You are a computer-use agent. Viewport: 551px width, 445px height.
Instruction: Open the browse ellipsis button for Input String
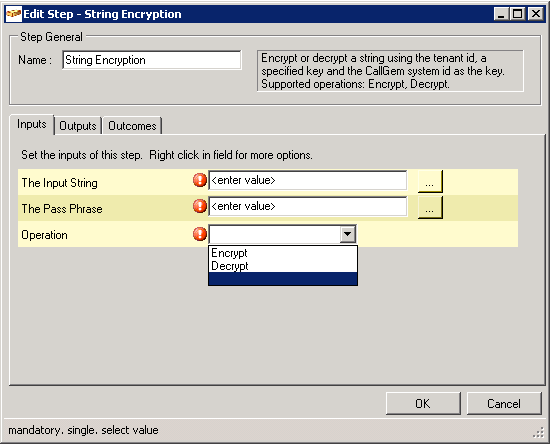pos(430,181)
